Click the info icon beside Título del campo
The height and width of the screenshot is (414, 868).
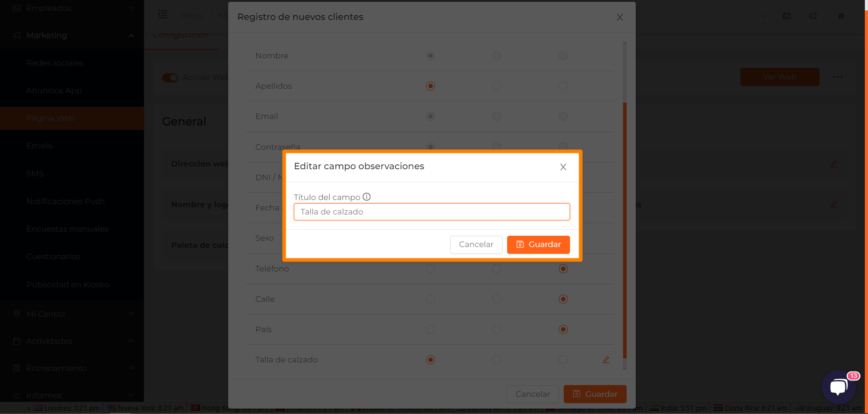tap(367, 197)
